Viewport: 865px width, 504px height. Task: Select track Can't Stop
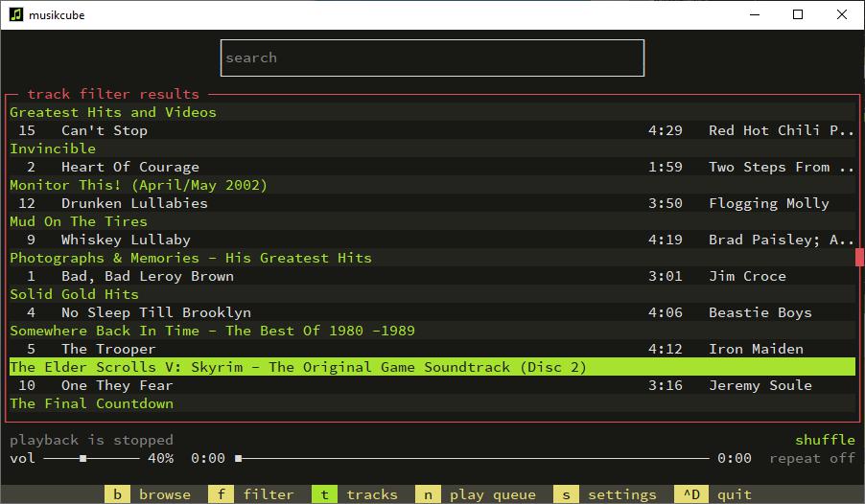(432, 130)
